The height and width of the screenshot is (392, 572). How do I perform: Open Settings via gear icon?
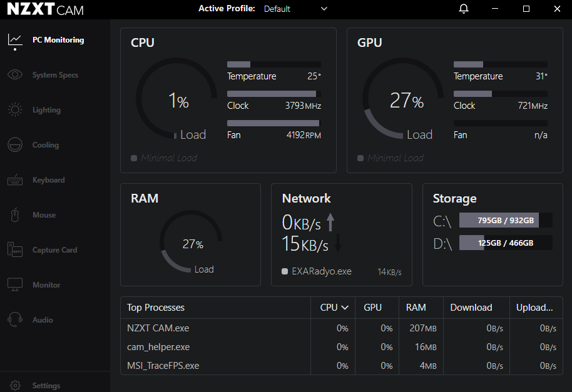16,385
